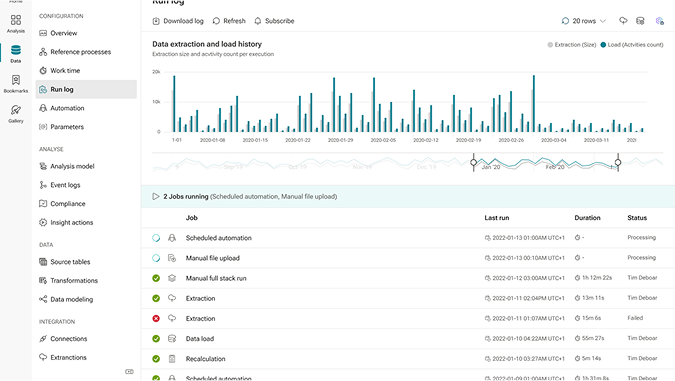Collapse the sidebar using the bottom icon
Viewport: 675px width, 381px height.
[129, 371]
